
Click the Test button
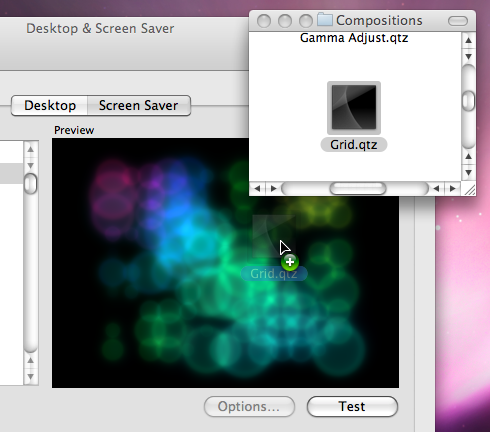coord(352,406)
